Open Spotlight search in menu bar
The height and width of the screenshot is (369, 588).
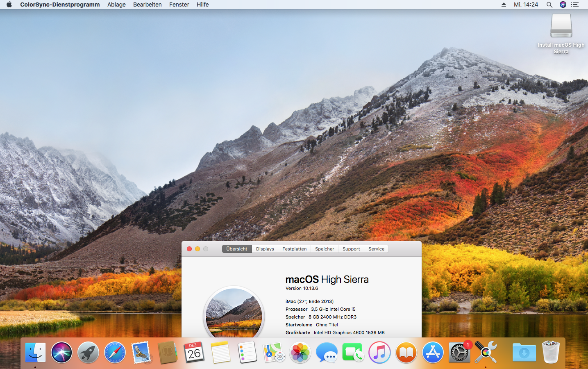(549, 5)
